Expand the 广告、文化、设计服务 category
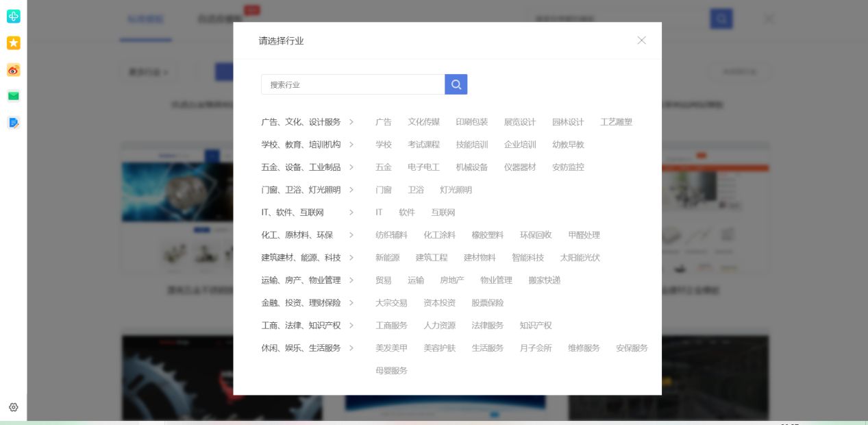The image size is (868, 425). coord(351,121)
